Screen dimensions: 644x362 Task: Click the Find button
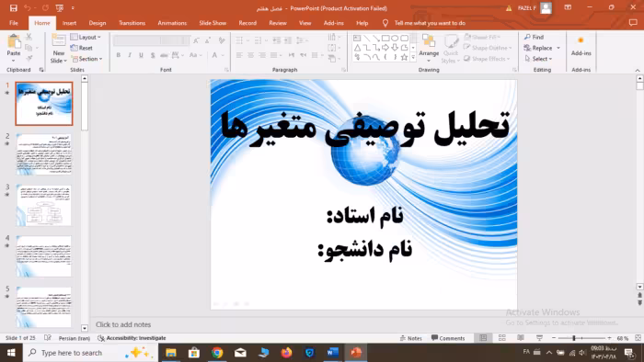click(534, 37)
